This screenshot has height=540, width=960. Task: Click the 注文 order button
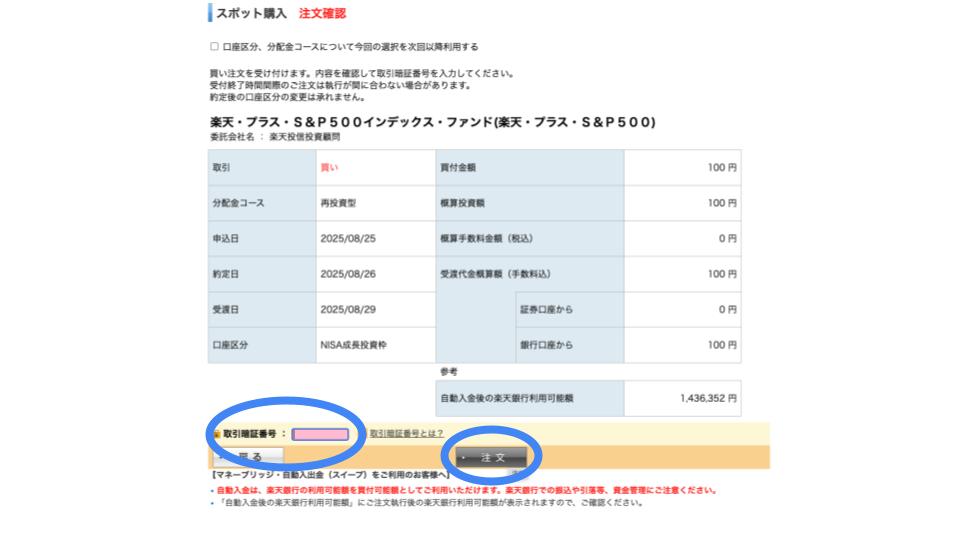491,457
